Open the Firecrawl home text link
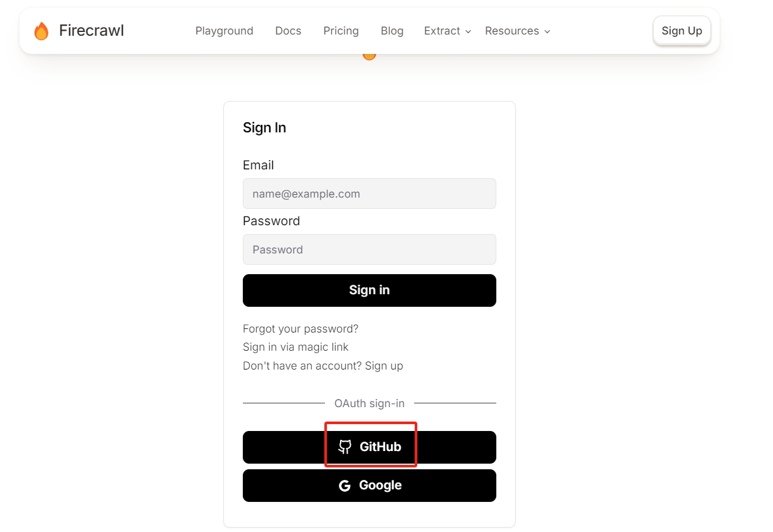Image resolution: width=773 pixels, height=532 pixels. [92, 31]
